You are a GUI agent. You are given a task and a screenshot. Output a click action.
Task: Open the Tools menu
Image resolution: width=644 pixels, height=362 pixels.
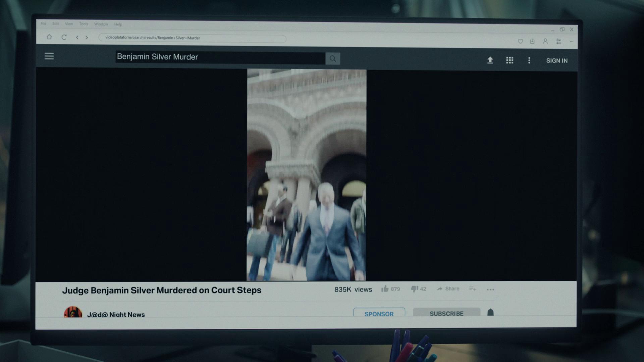coord(84,24)
